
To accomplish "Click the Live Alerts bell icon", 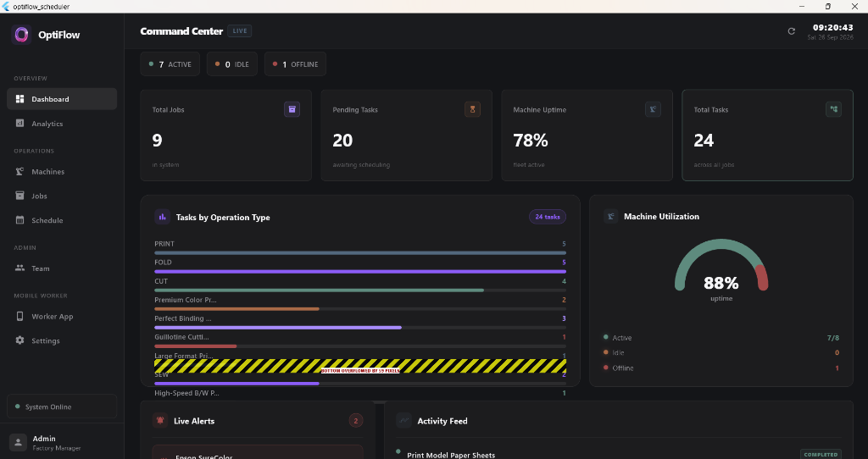I will tap(160, 421).
